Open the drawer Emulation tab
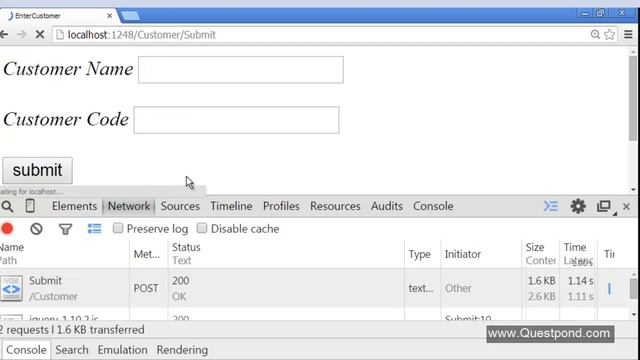This screenshot has width=640, height=360. coord(122,350)
